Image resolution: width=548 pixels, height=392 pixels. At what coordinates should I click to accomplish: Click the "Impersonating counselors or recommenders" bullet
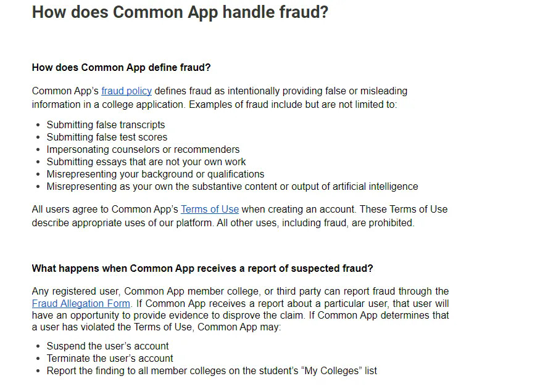(143, 150)
